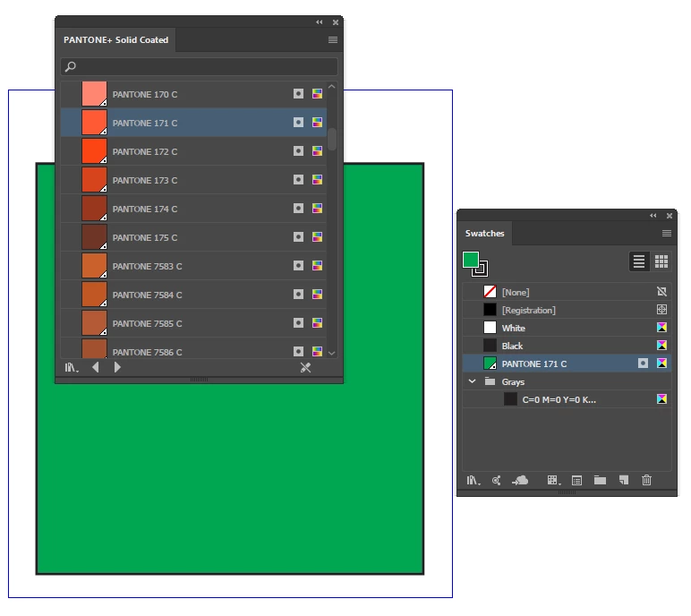The image size is (691, 616).
Task: Select PANTONE 171 C in Swatches panel
Action: click(x=567, y=364)
